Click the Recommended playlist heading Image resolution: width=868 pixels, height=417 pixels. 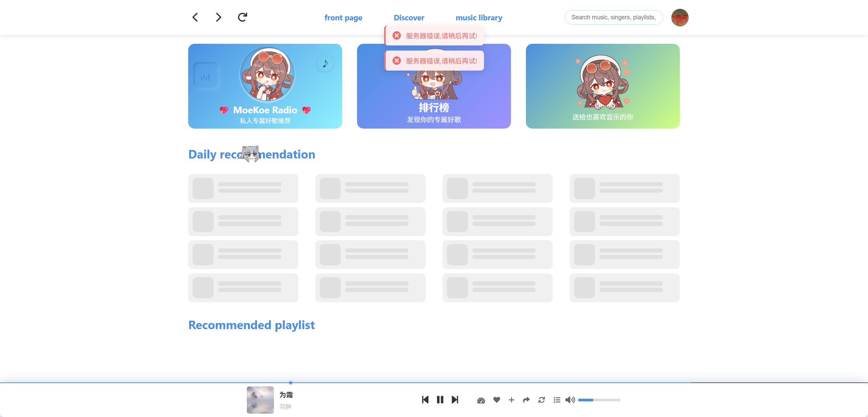coord(252,325)
